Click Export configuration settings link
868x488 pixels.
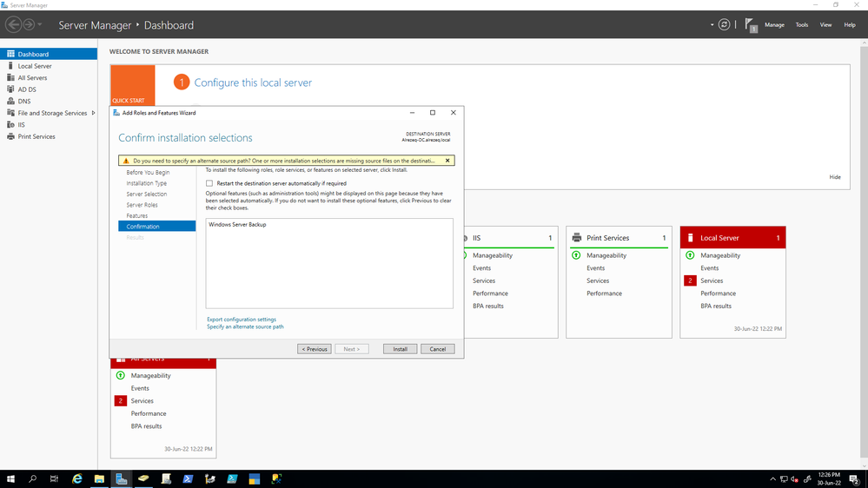(242, 320)
